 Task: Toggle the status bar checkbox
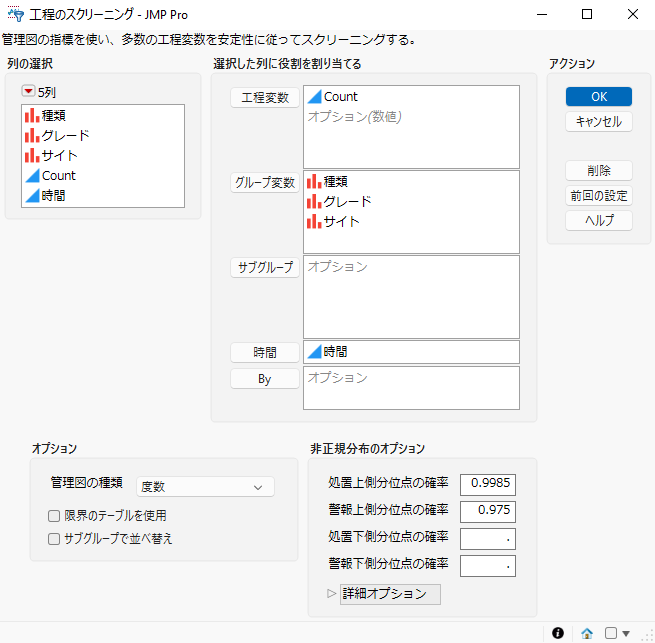coord(611,633)
